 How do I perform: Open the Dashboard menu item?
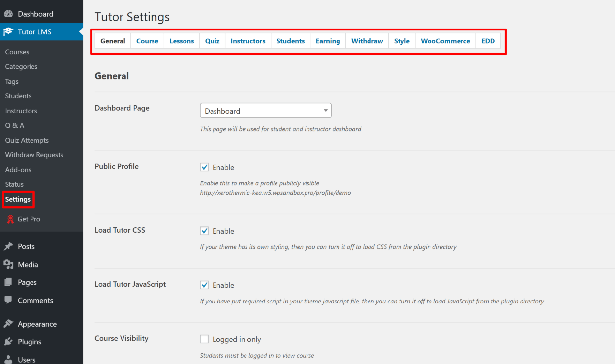[x=41, y=14]
